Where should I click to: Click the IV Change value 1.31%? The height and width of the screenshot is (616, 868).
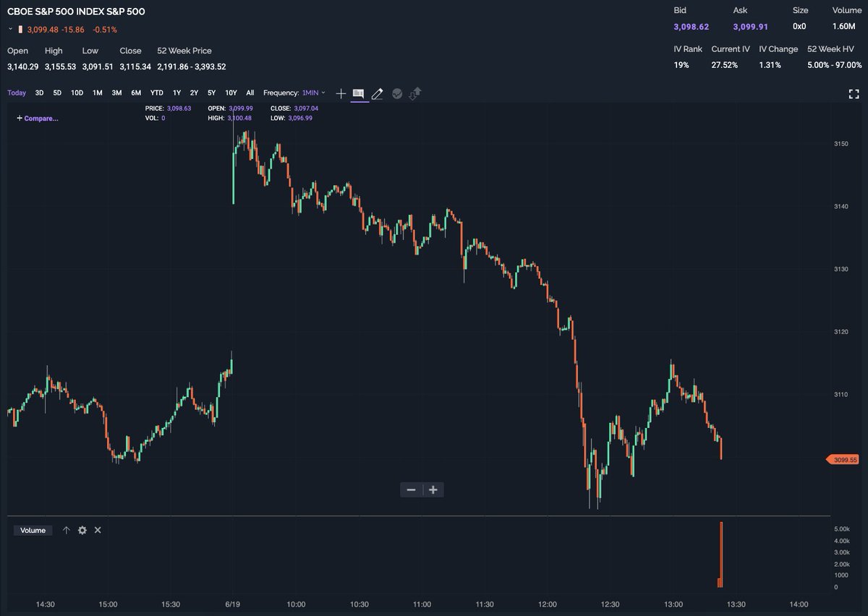click(x=770, y=65)
